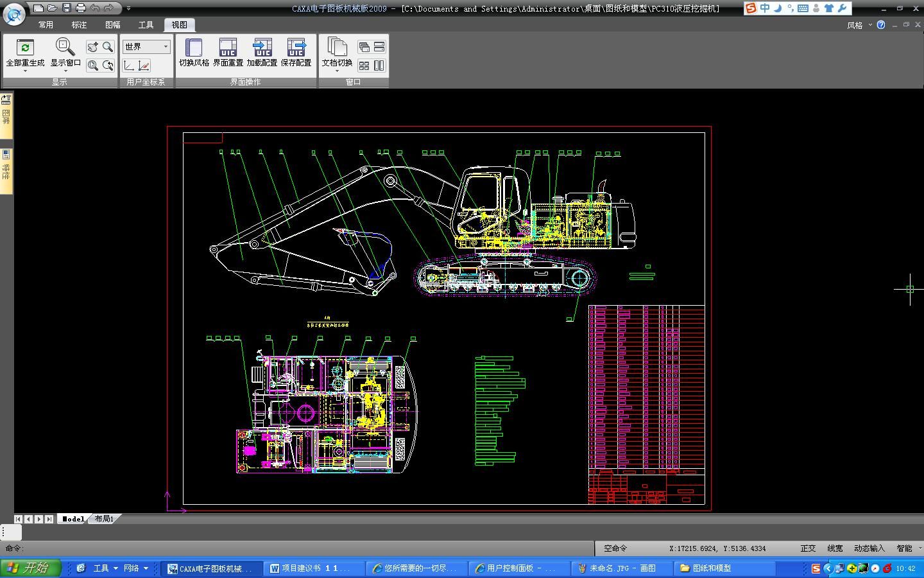Expand the 风格 style menu in the title area
924x578 pixels.
click(x=858, y=25)
